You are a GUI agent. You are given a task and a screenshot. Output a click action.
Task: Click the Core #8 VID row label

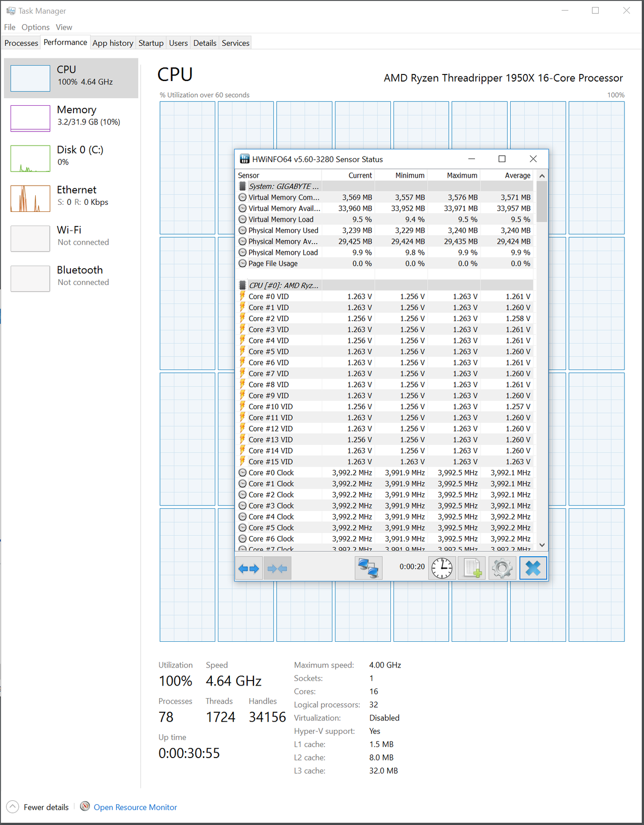coord(269,385)
